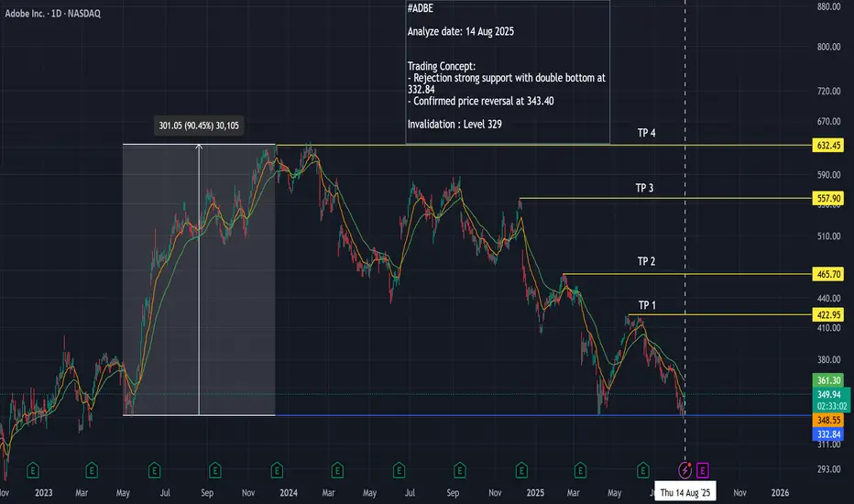Click the pink lightning bolt event icon

684,470
